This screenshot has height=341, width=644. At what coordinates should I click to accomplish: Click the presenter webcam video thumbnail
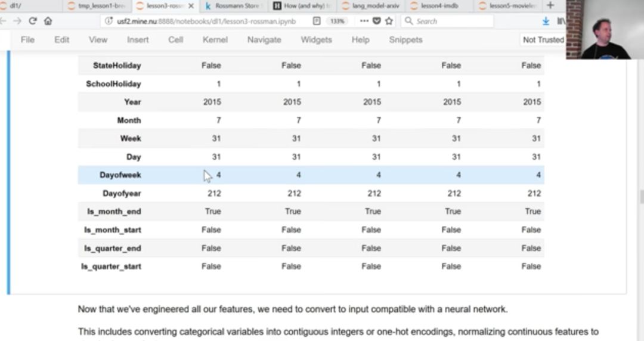605,30
